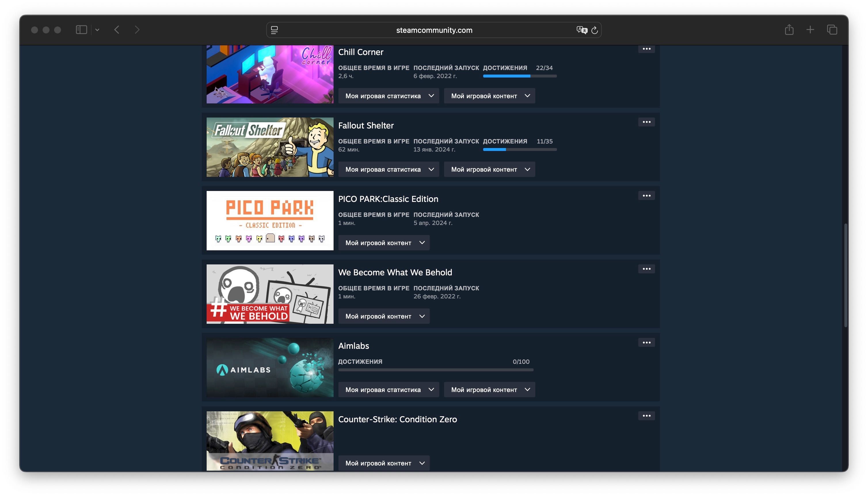Toggle the Safari sidebar icon
The image size is (868, 496).
click(81, 30)
